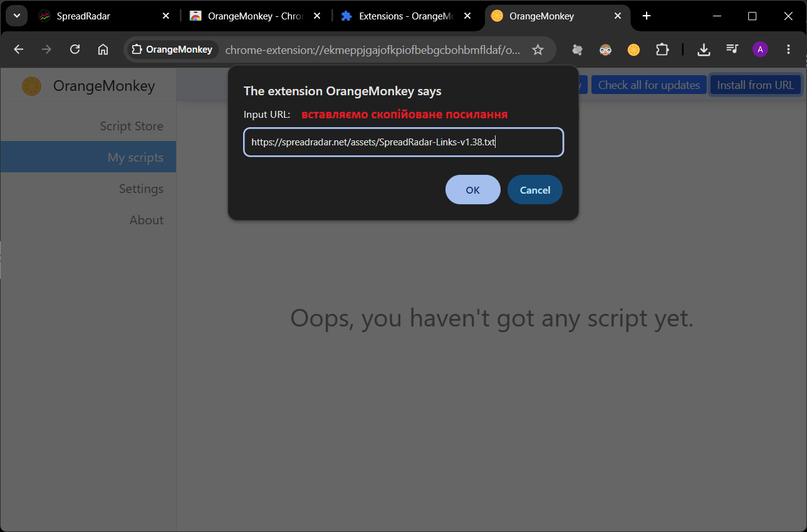The image size is (807, 532).
Task: Click the 'Oops, you haven't got any script yet.' message
Action: 492,318
